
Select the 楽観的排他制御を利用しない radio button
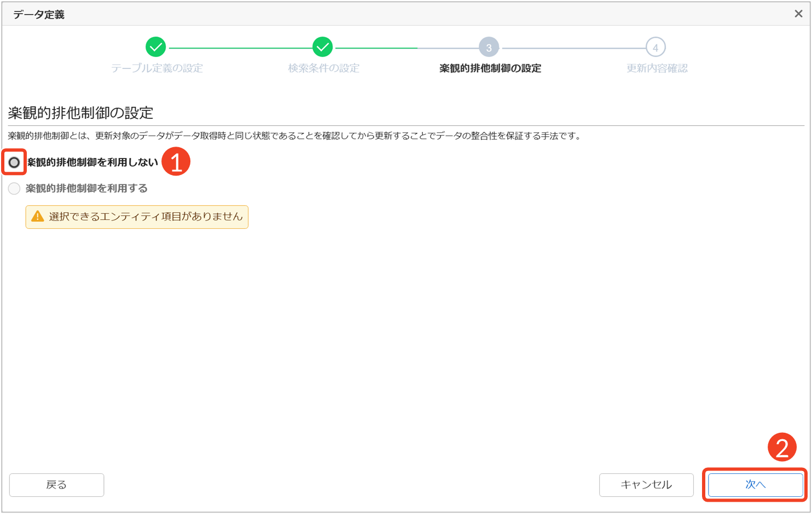pyautogui.click(x=14, y=162)
